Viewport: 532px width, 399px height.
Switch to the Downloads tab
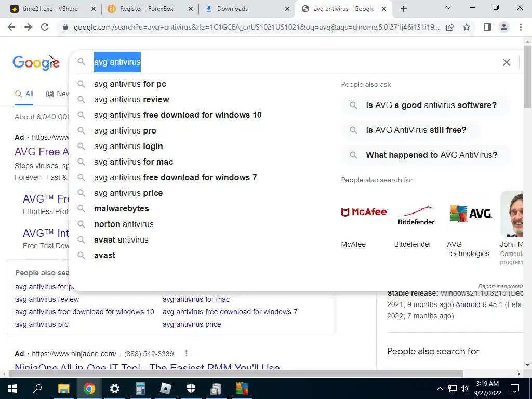(232, 9)
